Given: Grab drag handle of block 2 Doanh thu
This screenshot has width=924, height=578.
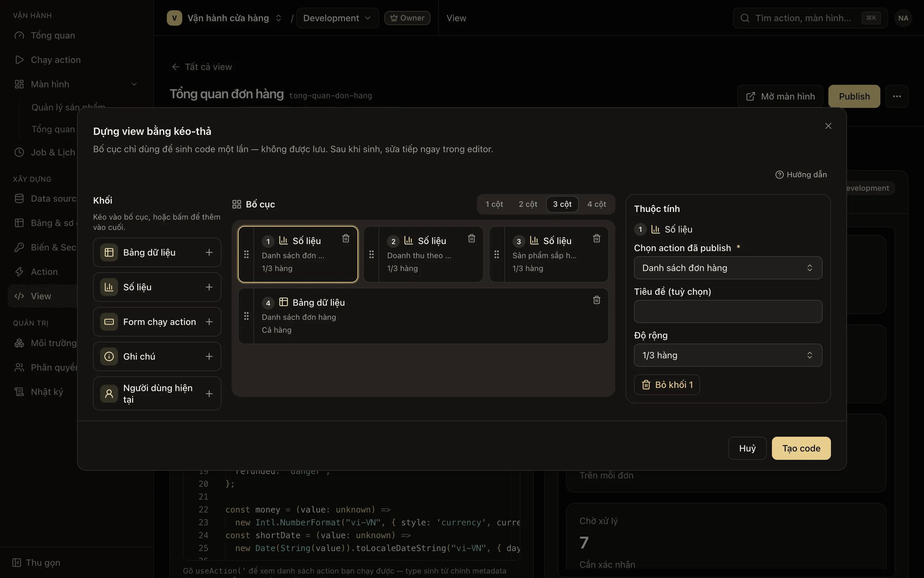Looking at the screenshot, I should 372,254.
